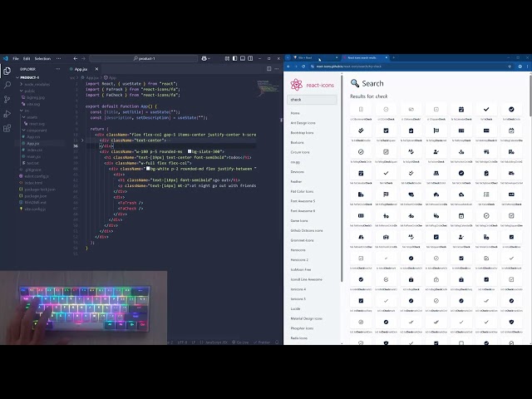Split the VS Code editor right

pyautogui.click(x=269, y=69)
